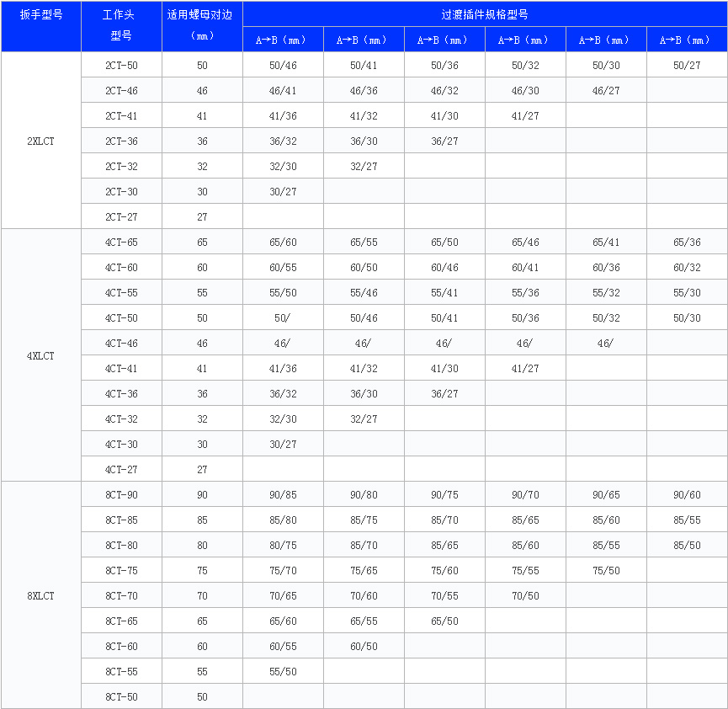Select the 过渡插件规格型号 header
The height and width of the screenshot is (709, 728).
485,14
